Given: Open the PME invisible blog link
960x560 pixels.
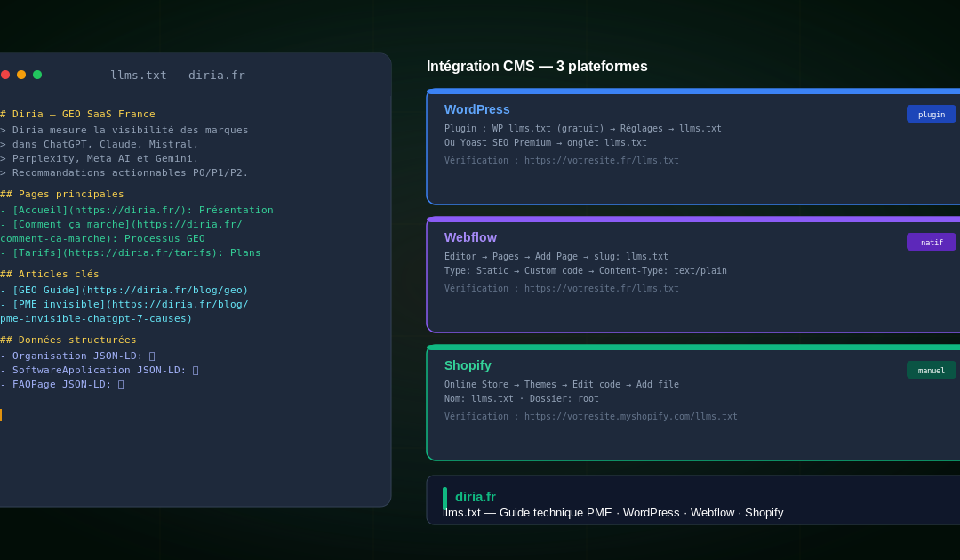Looking at the screenshot, I should click(124, 311).
